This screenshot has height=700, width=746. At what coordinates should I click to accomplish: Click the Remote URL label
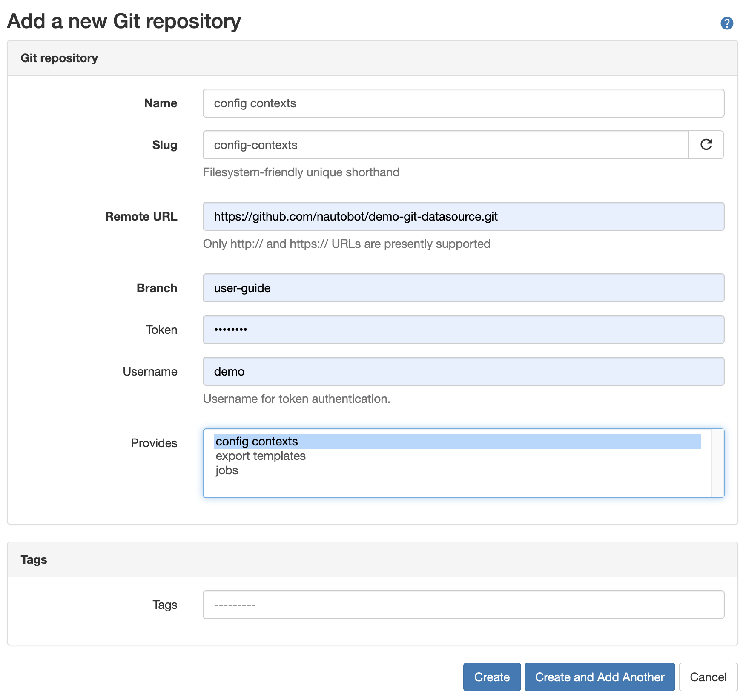pos(141,216)
